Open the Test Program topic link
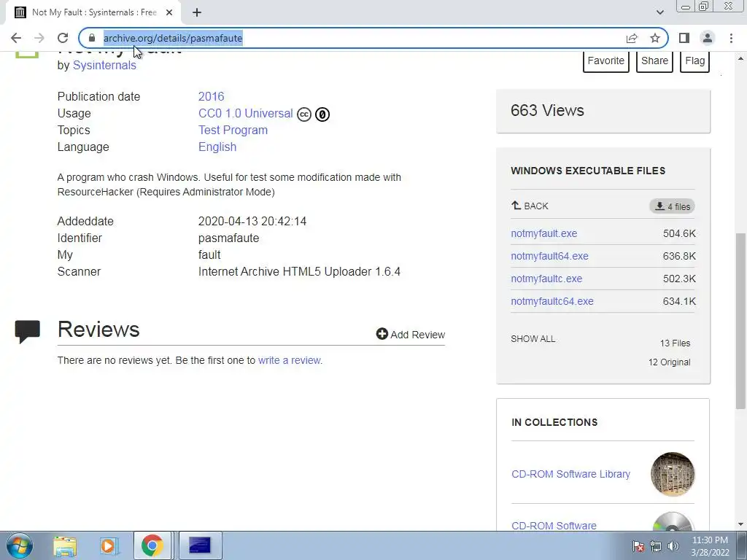Screen dimensions: 747x560 coord(233,130)
